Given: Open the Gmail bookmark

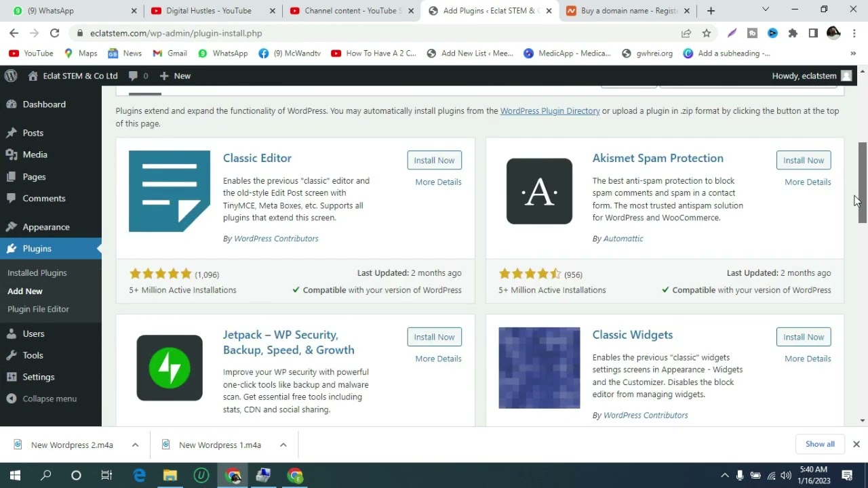Looking at the screenshot, I should coord(170,54).
